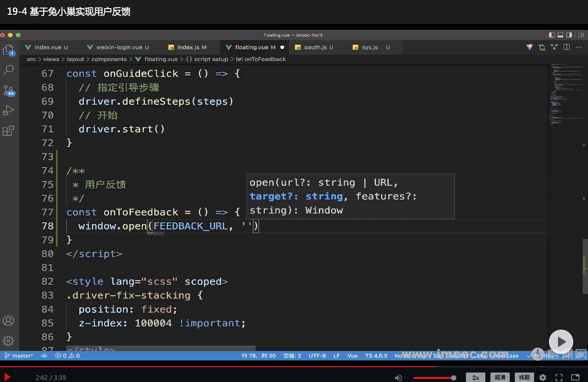This screenshot has height=382, width=588.
Task: Split the editor to the right
Action: 567,47
